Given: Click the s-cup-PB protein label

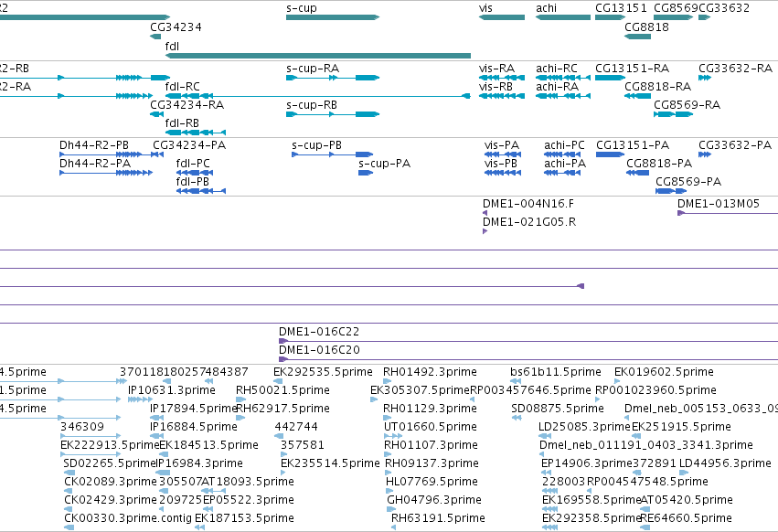Looking at the screenshot, I should click(316, 145).
